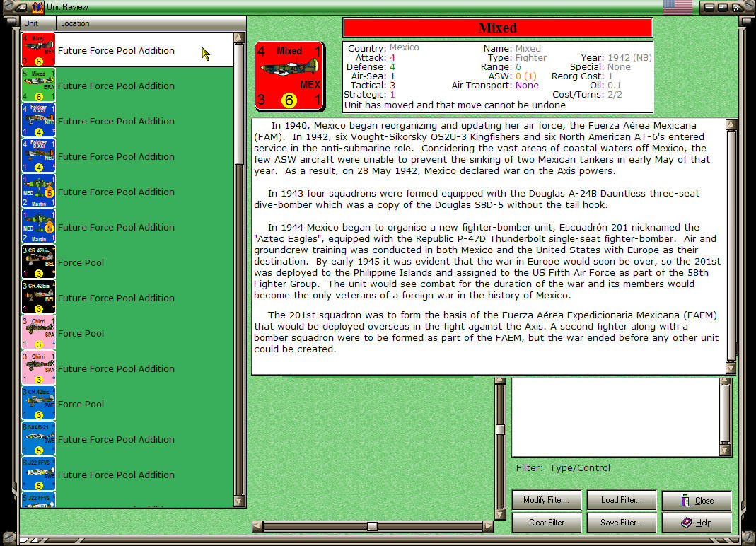The width and height of the screenshot is (756, 546).
Task: Click the down arrow of middle vertical scrollbar
Action: click(501, 514)
